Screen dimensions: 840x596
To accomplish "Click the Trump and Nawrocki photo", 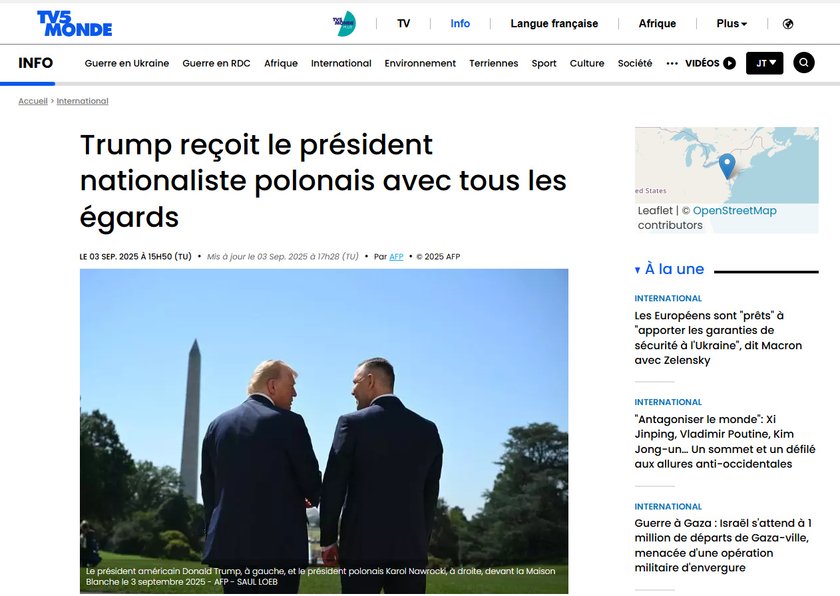I will 324,431.
